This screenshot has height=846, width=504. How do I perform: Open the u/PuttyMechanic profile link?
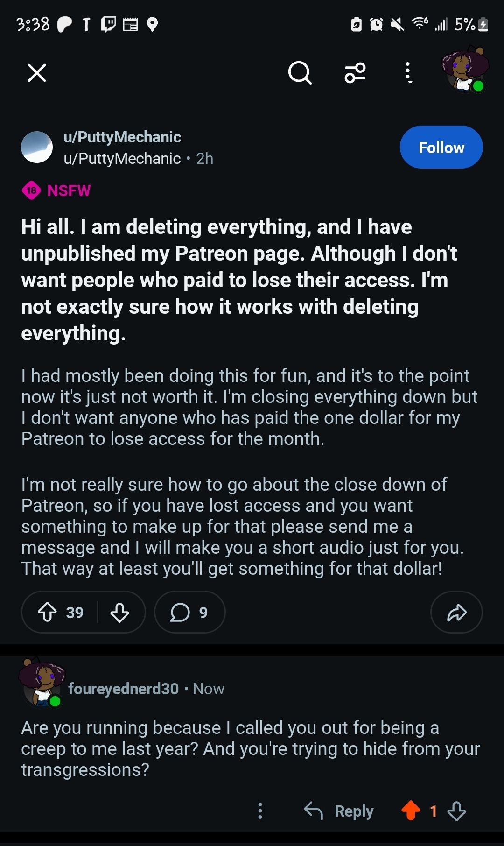(122, 137)
